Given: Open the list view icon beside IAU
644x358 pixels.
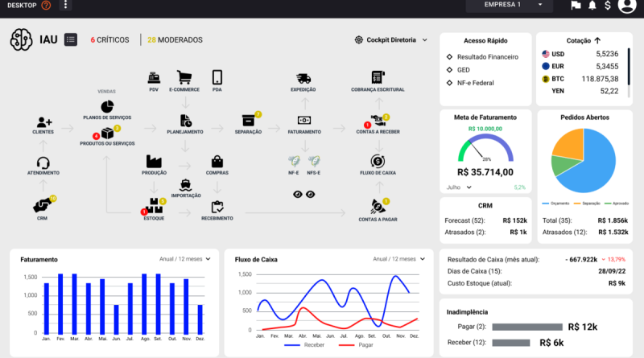Looking at the screenshot, I should pos(71,40).
